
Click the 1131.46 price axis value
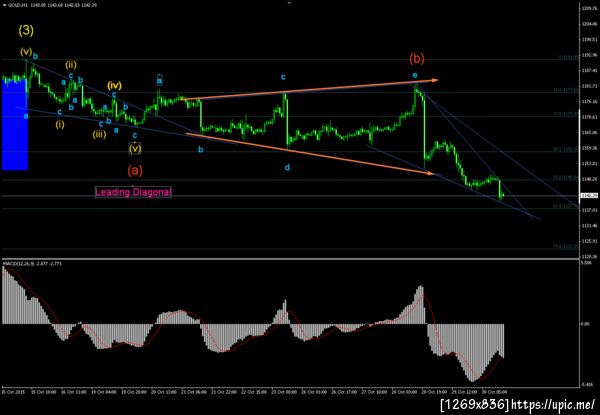[589, 226]
